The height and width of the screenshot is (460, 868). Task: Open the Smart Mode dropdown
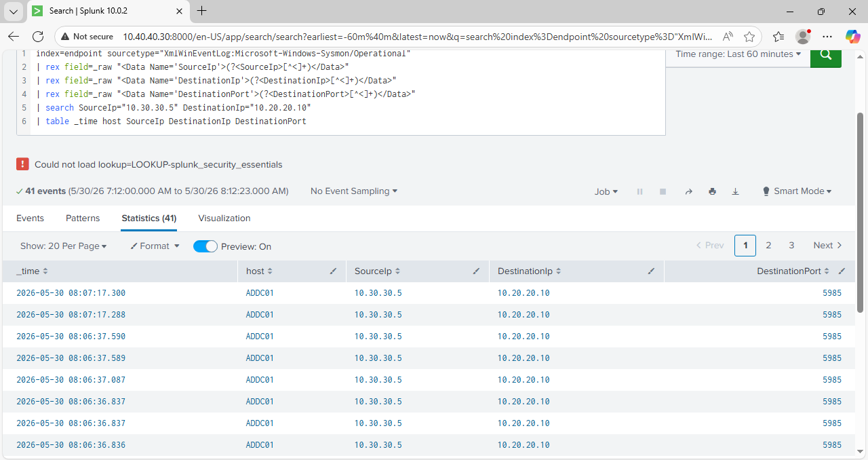[797, 191]
